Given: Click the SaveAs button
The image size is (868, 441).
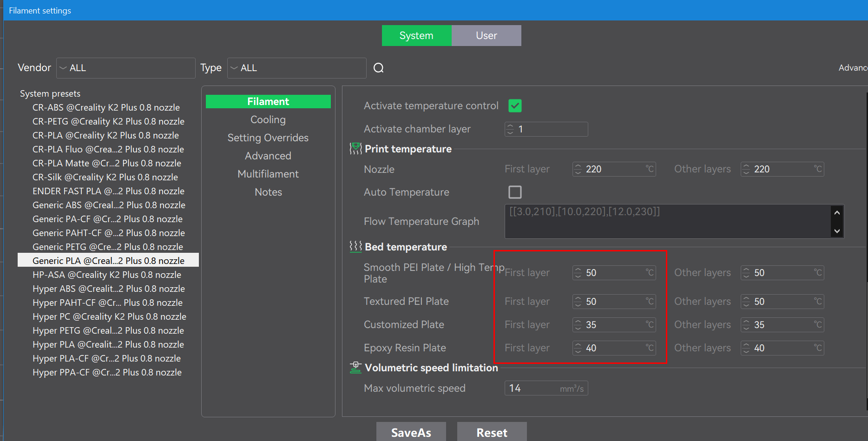Looking at the screenshot, I should point(411,432).
